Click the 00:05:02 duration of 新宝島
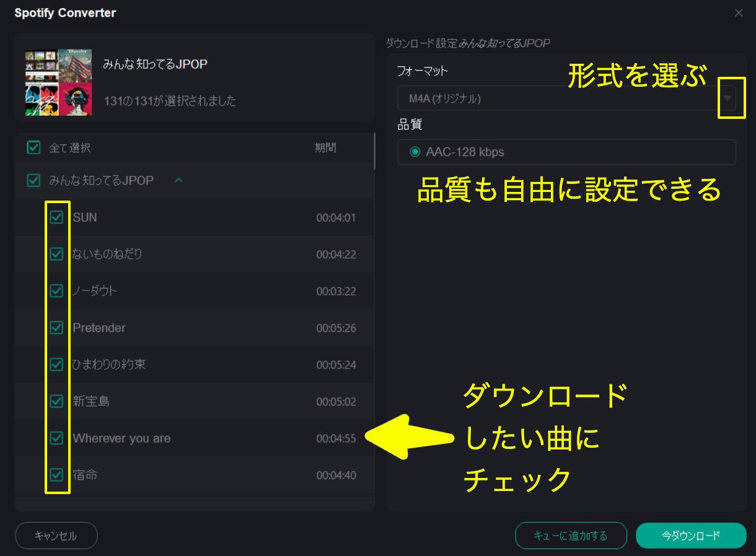The image size is (756, 556). coord(336,402)
